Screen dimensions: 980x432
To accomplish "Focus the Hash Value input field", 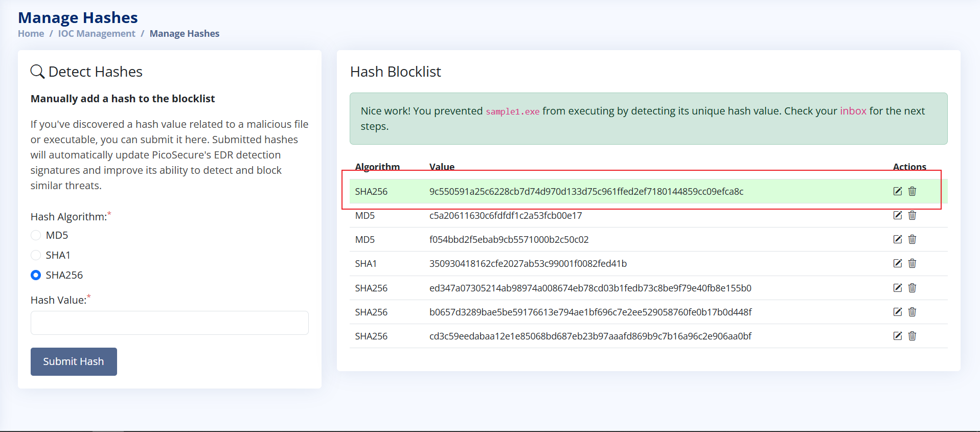I will coord(169,323).
